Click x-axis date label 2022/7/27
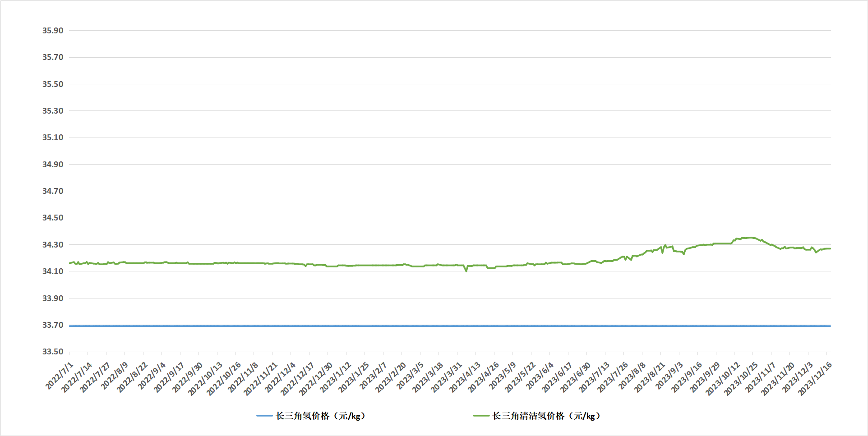Viewport: 868px width, 436px height. click(x=95, y=376)
